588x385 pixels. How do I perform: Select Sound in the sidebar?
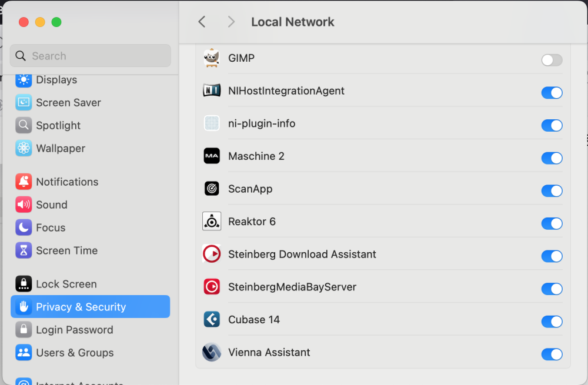point(90,205)
